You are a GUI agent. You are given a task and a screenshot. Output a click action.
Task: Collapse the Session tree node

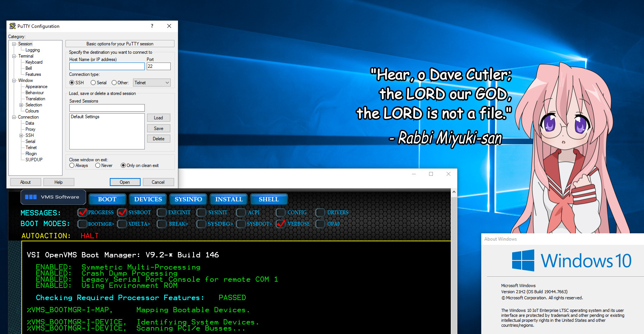(x=14, y=44)
